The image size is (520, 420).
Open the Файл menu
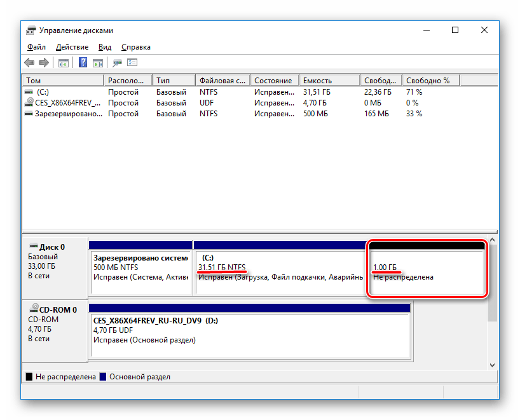[36, 46]
